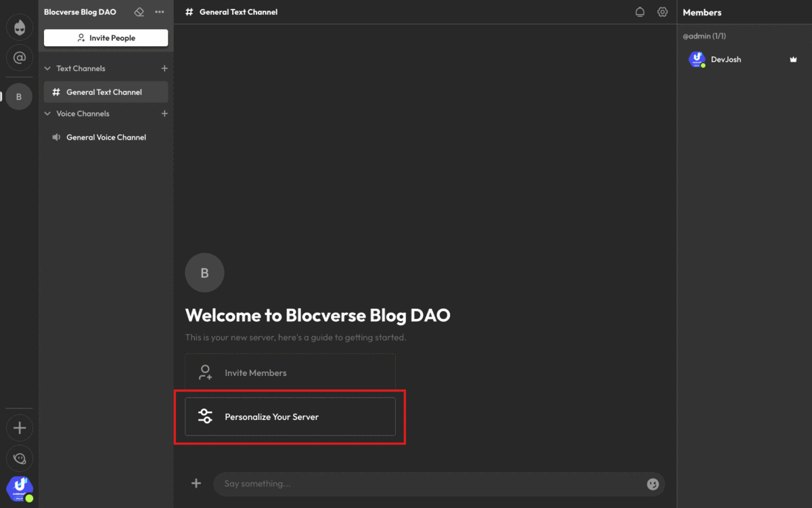This screenshot has width=812, height=508.
Task: Open the @ mentions icon in the sidebar
Action: 19,58
